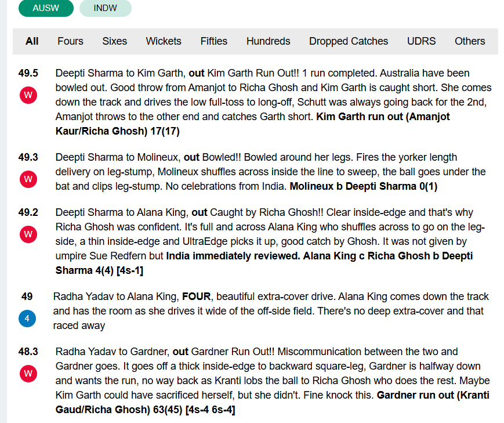
Task: Click the 'Sharma 4(4) [4s-1]' text
Action: (x=99, y=270)
